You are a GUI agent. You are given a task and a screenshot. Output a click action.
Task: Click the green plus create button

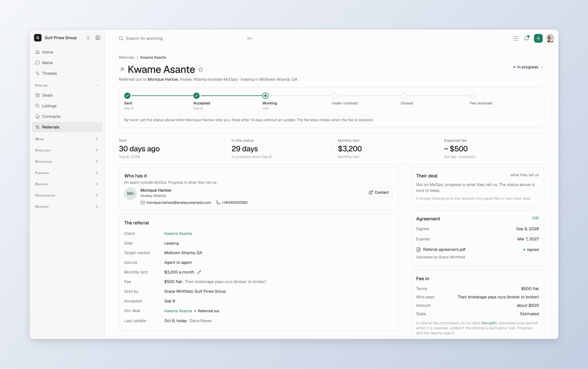(538, 38)
